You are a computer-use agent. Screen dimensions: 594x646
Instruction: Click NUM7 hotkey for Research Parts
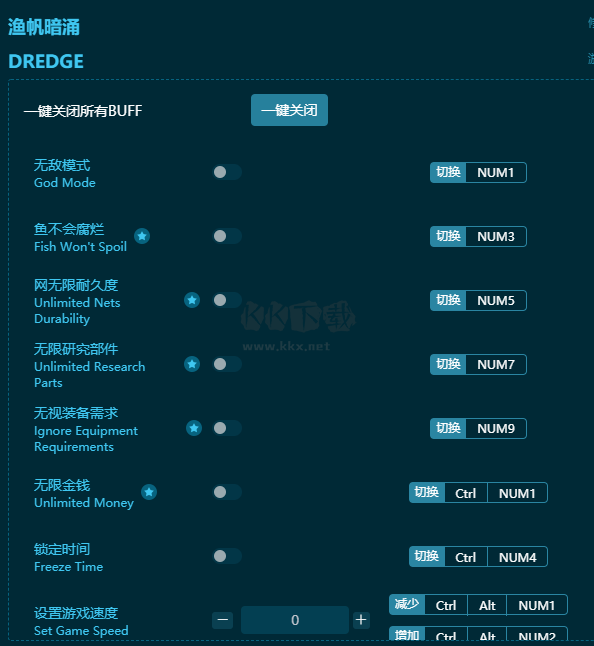coord(496,364)
